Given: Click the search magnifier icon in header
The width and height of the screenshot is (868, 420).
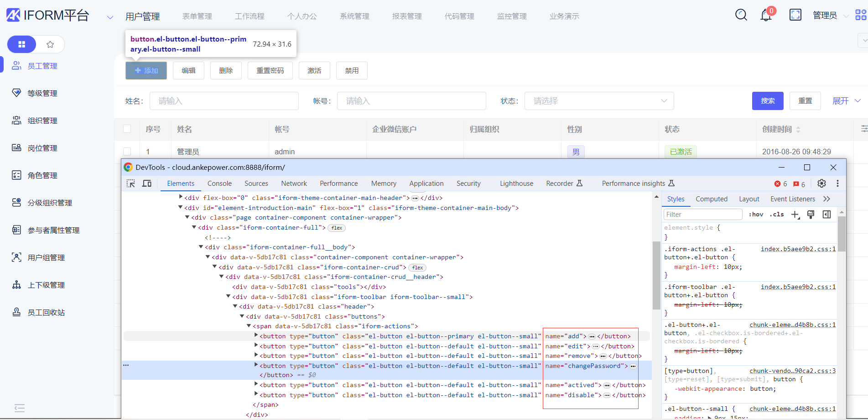Looking at the screenshot, I should [741, 15].
